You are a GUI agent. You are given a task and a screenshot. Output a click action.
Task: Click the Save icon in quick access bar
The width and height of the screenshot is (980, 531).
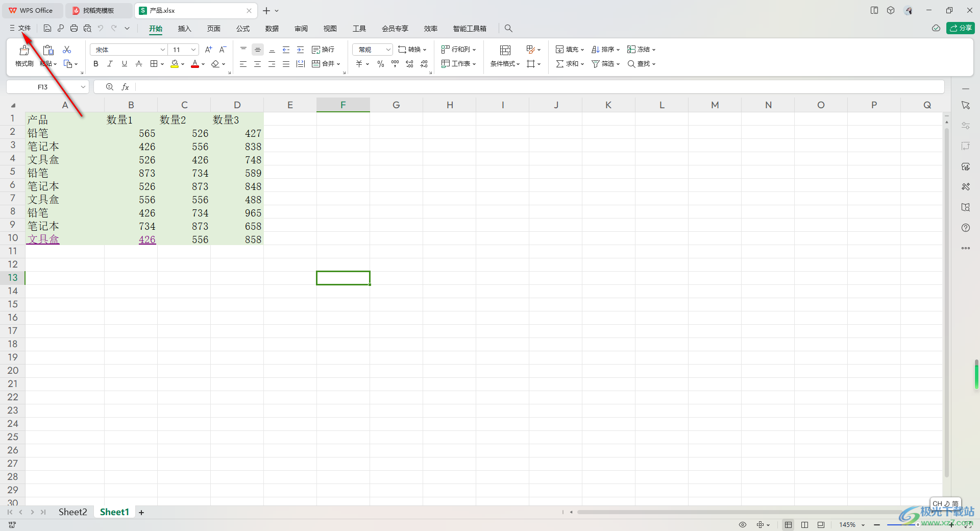coord(47,29)
